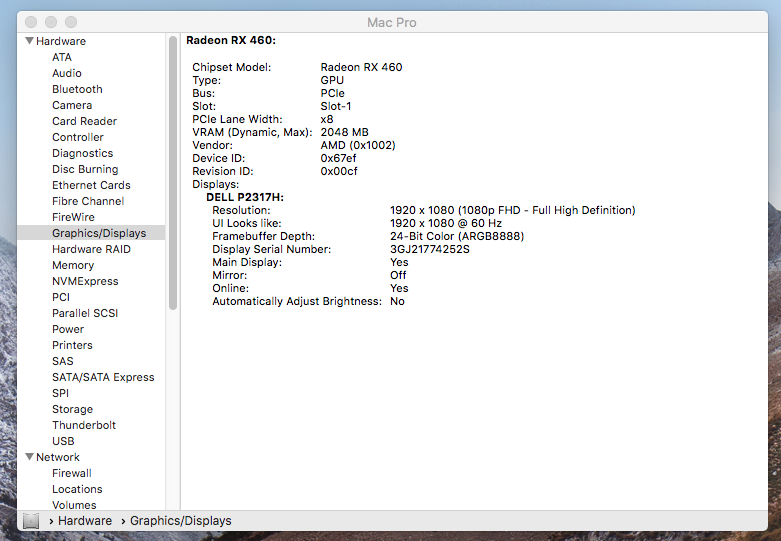Select SATA/SATA Express entry
781x541 pixels.
(x=103, y=377)
